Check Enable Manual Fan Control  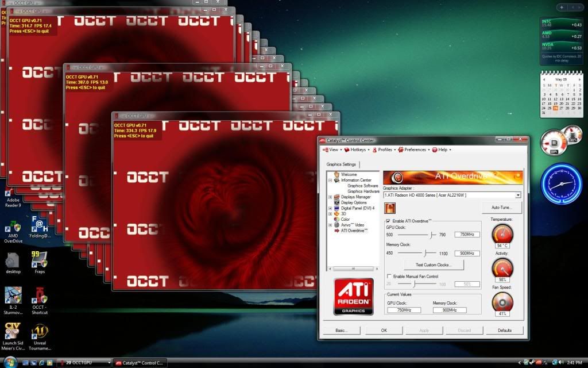389,277
